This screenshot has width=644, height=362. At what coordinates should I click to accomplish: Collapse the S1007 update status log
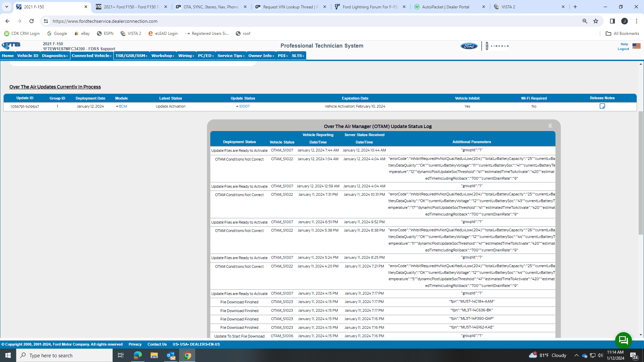click(243, 107)
